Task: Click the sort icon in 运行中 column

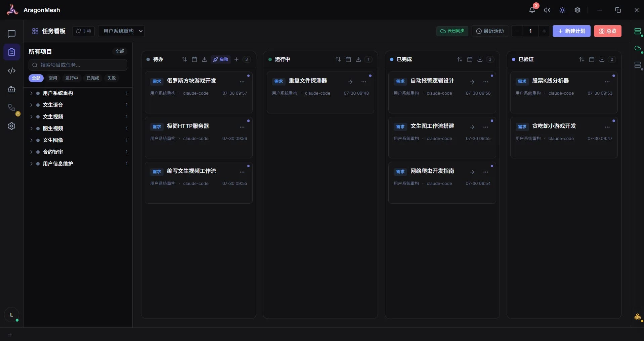Action: point(338,59)
